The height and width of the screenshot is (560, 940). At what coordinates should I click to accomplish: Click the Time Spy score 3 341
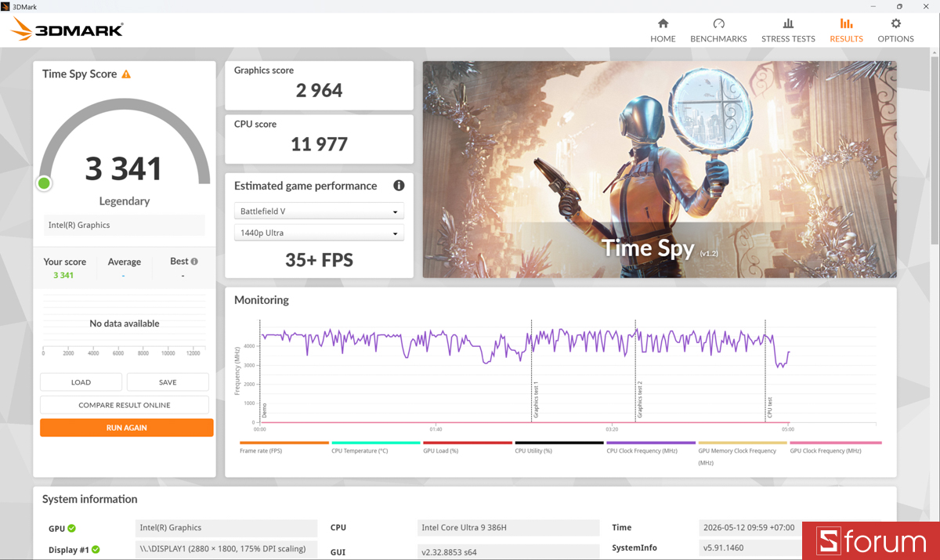[x=124, y=169]
